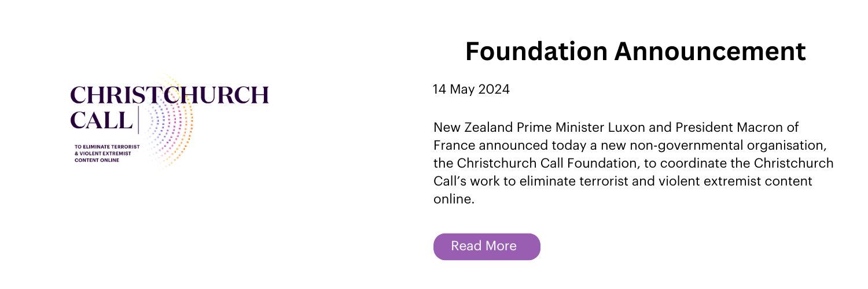This screenshot has width=868, height=289.
Task: Click the vertical divider line beside CALL
Action: click(x=138, y=120)
